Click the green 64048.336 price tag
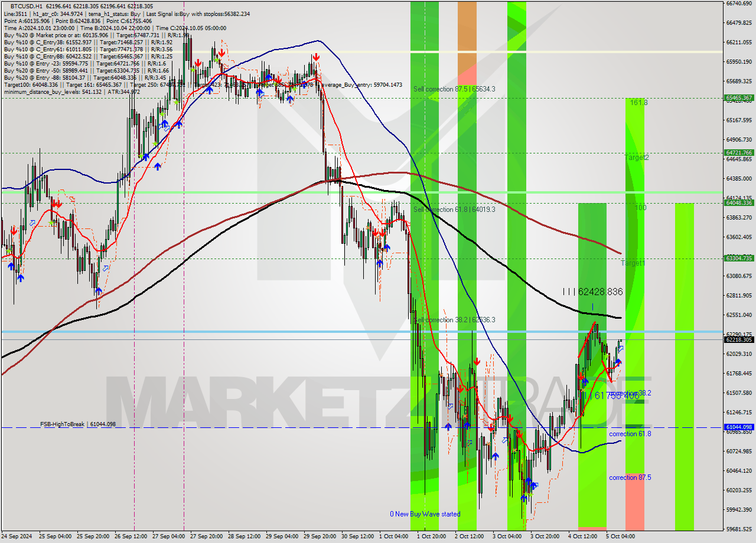The height and width of the screenshot is (543, 756). pyautogui.click(x=738, y=203)
